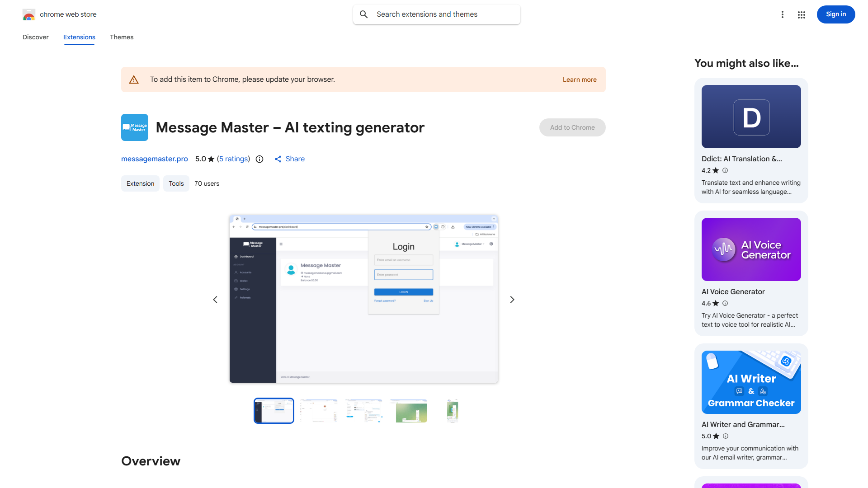Switch to the Discover tab
The height and width of the screenshot is (488, 868).
(35, 37)
